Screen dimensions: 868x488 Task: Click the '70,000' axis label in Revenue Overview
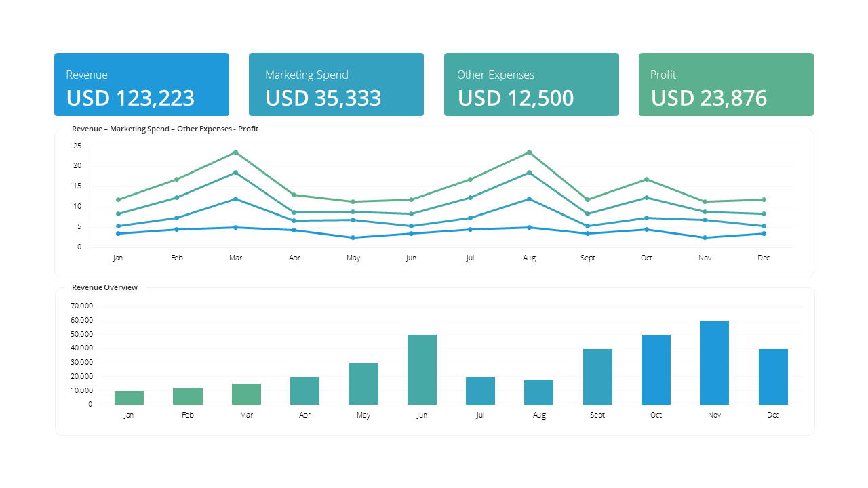(x=81, y=306)
